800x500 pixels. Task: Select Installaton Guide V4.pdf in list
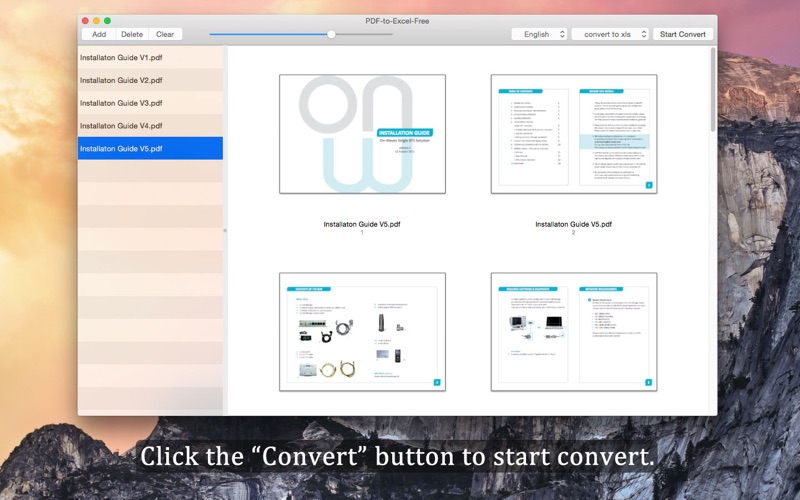pyautogui.click(x=150, y=126)
